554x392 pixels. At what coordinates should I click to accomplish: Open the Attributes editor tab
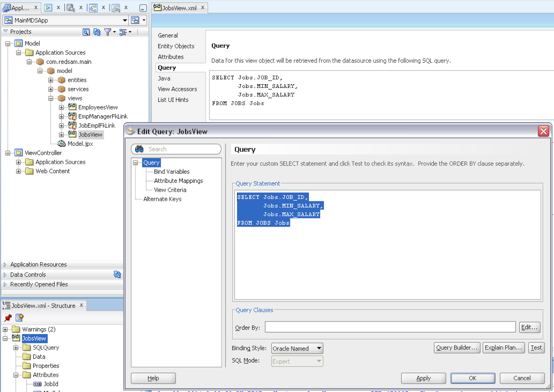pyautogui.click(x=171, y=57)
